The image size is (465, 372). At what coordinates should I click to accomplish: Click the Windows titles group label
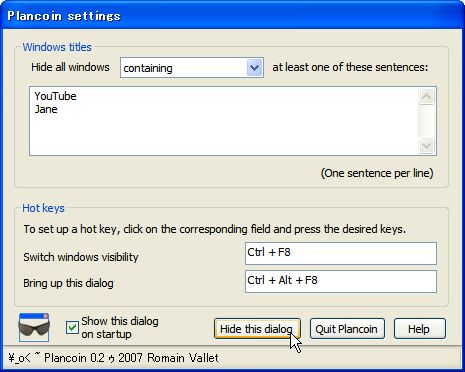[57, 47]
